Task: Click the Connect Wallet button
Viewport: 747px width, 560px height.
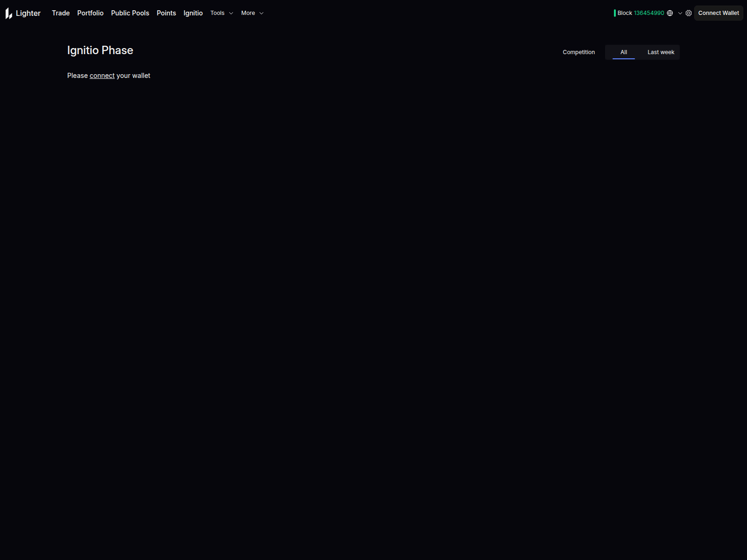Action: 718,13
